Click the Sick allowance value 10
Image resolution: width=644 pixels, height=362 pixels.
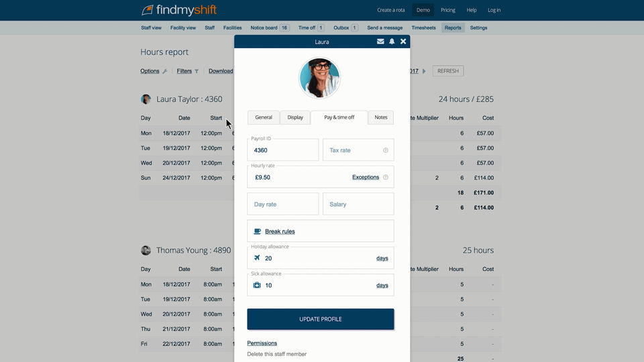pos(268,286)
